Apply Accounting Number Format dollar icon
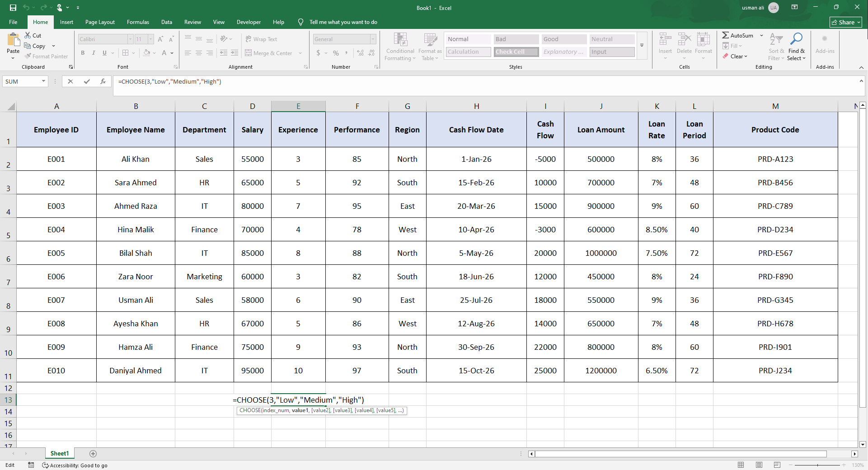 (x=319, y=53)
